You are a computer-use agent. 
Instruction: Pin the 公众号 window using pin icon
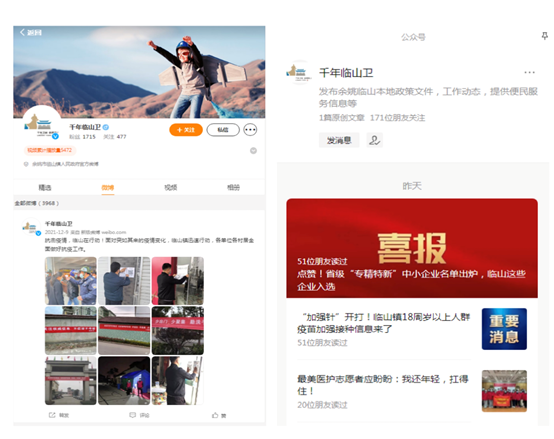[545, 36]
